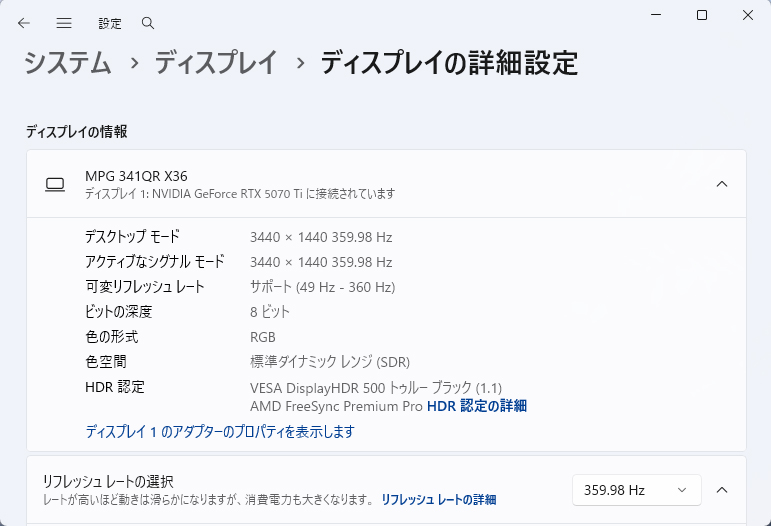This screenshot has width=771, height=526.
Task: Click the MPG 341QR X36 monitor name
Action: click(136, 176)
